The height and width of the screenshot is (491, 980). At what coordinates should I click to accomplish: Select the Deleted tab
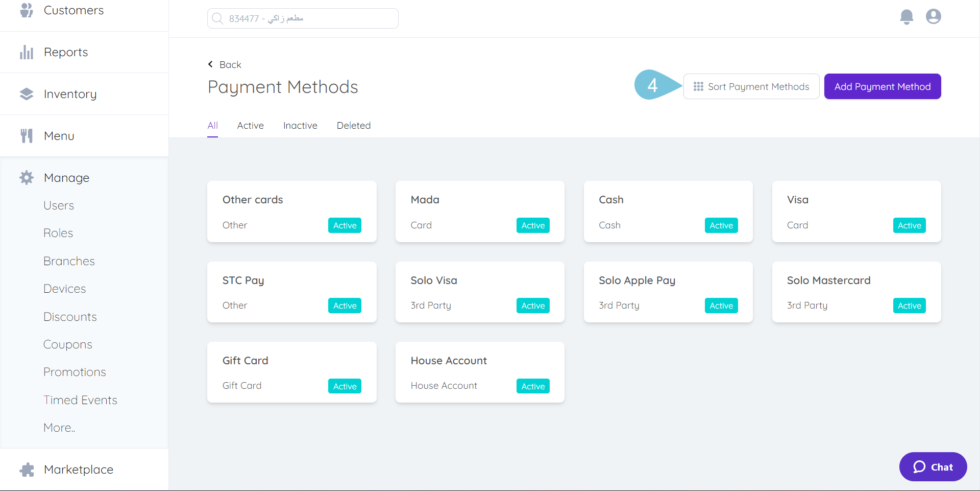[x=353, y=125]
